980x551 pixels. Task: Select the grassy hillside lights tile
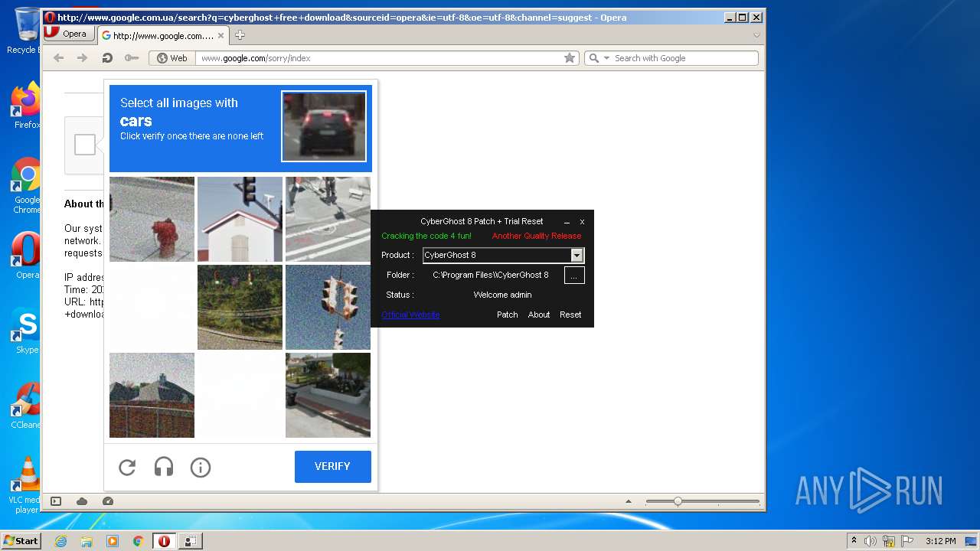(240, 307)
